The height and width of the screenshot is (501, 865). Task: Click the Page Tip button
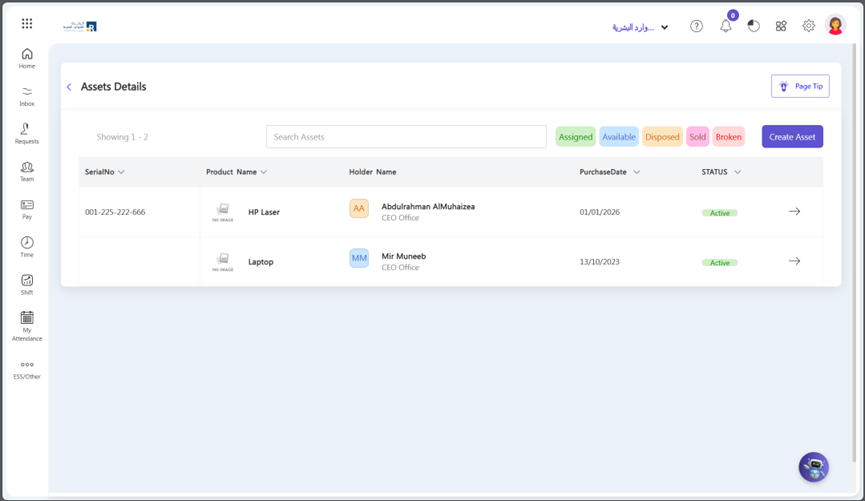800,86
